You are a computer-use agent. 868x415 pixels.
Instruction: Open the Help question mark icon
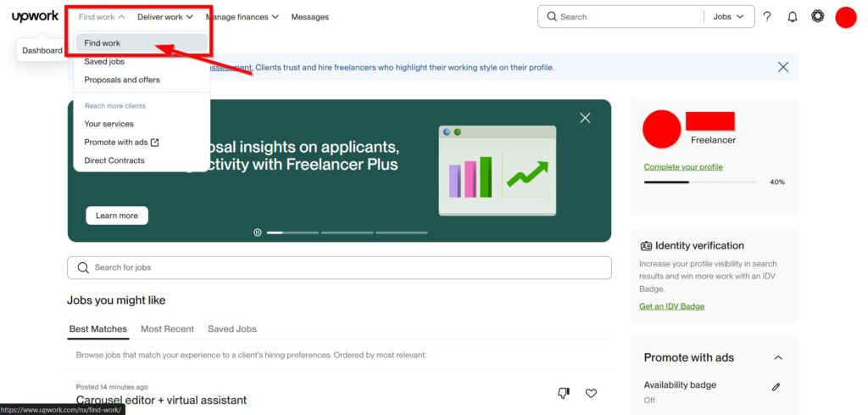pos(767,17)
